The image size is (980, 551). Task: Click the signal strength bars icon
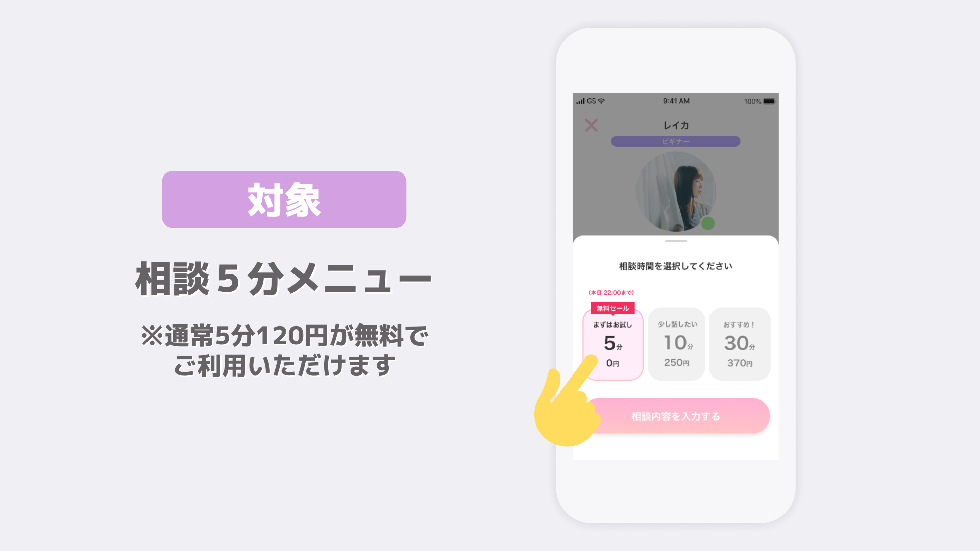coord(580,102)
